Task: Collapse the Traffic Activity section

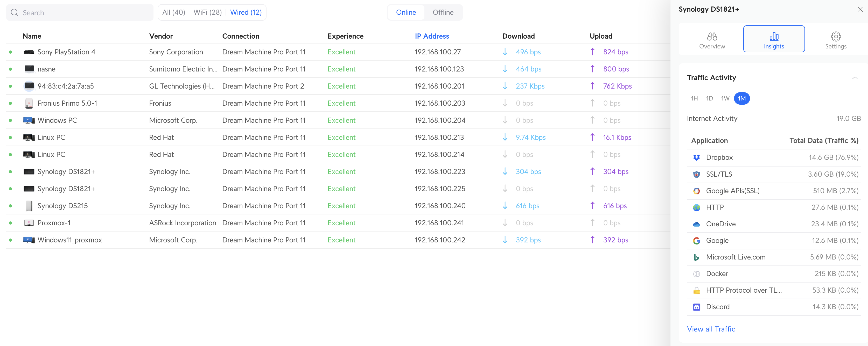Action: [x=855, y=78]
